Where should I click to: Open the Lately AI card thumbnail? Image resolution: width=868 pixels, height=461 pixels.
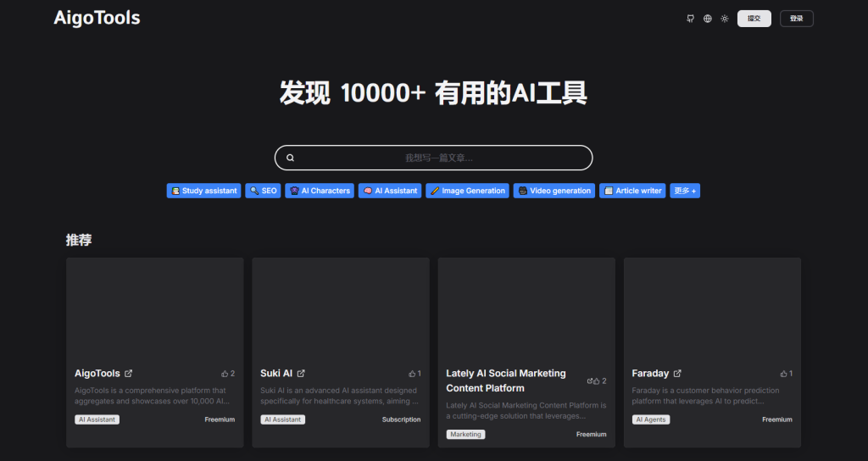pyautogui.click(x=526, y=308)
